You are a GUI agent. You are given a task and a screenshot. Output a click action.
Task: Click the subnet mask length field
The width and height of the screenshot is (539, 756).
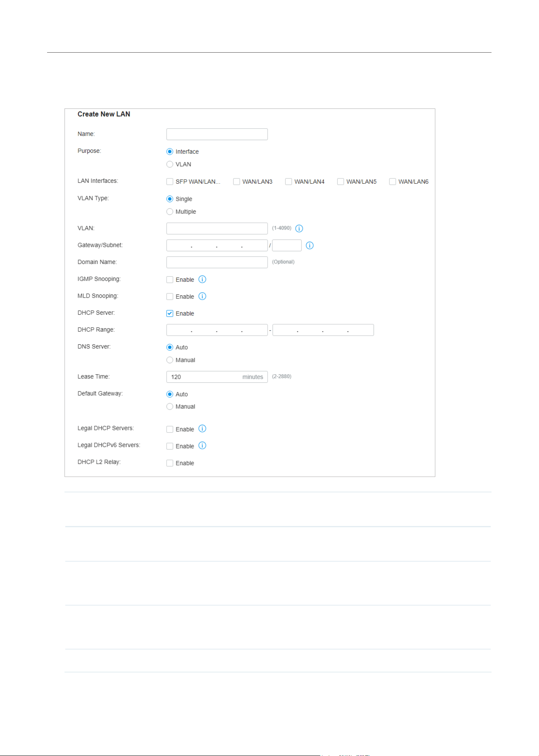287,245
